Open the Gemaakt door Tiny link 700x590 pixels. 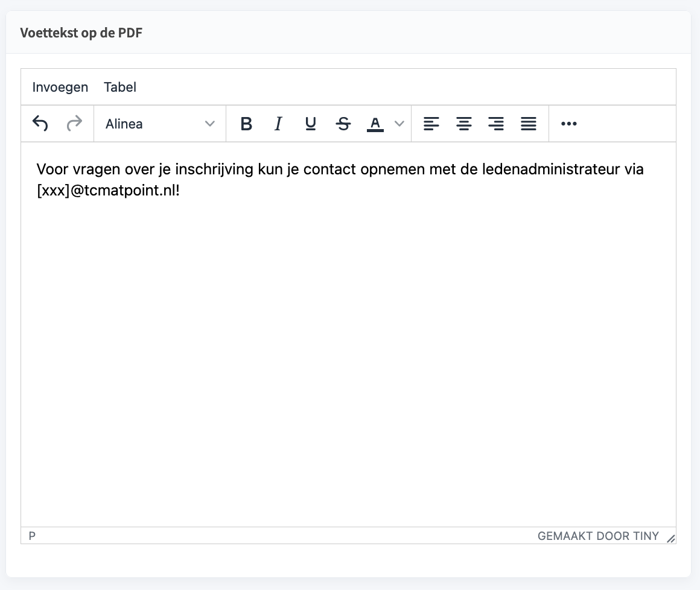[598, 536]
